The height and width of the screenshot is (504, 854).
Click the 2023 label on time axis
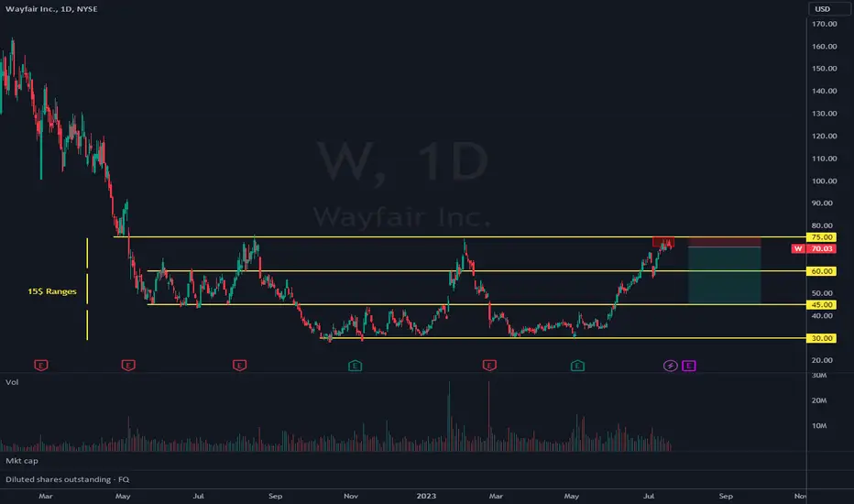pos(426,496)
